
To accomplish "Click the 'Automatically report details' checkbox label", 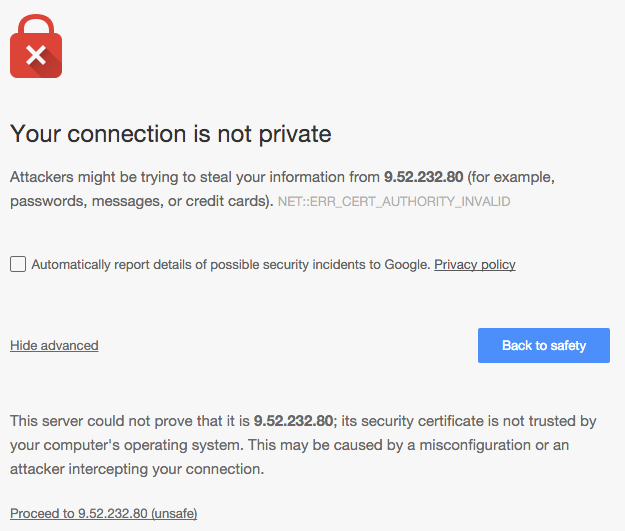I will (230, 265).
